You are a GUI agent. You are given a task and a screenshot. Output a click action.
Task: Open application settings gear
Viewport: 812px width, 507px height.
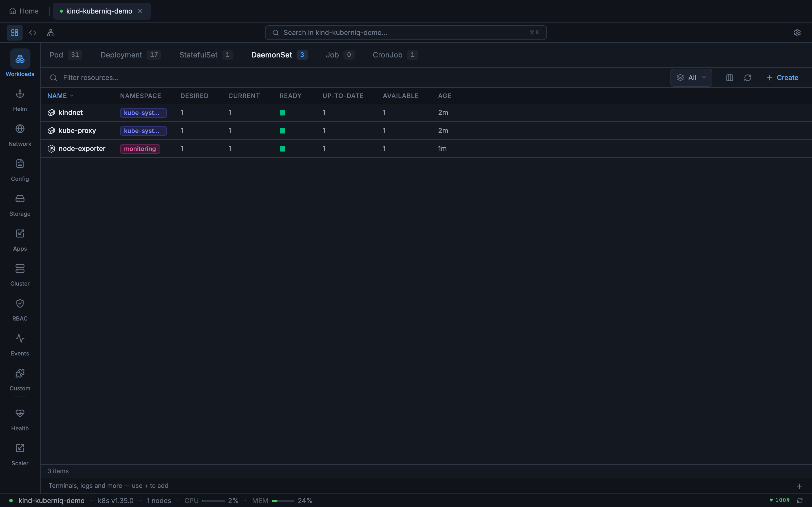point(797,32)
